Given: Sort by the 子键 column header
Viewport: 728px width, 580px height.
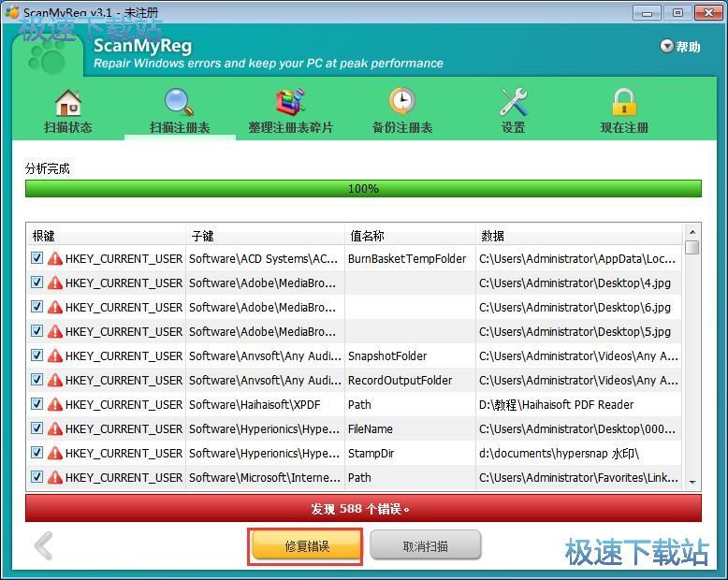Looking at the screenshot, I should [x=265, y=236].
